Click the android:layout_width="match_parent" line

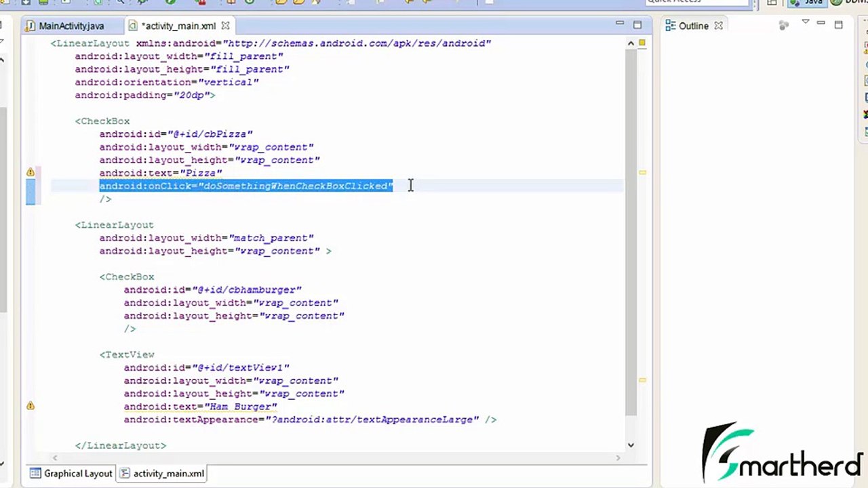tap(207, 238)
